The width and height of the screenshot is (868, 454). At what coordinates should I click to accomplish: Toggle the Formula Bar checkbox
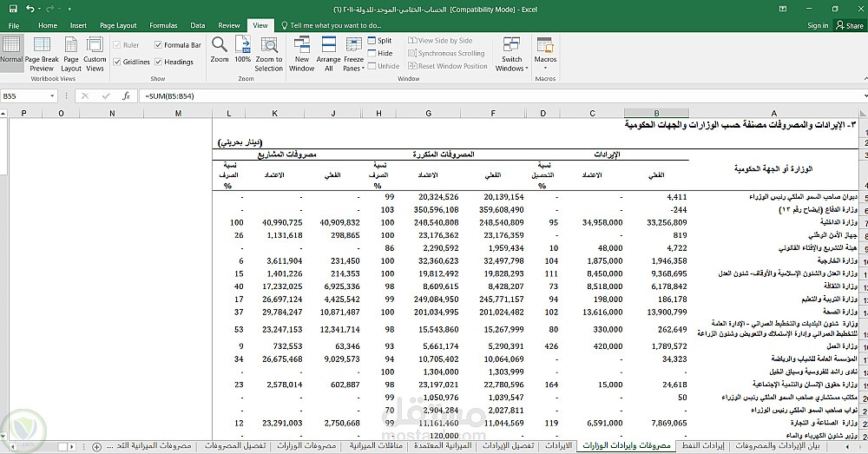[159, 45]
